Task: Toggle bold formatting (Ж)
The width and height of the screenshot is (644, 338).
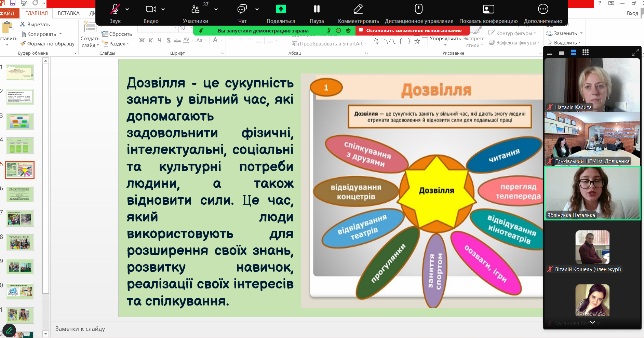Action: pyautogui.click(x=142, y=41)
